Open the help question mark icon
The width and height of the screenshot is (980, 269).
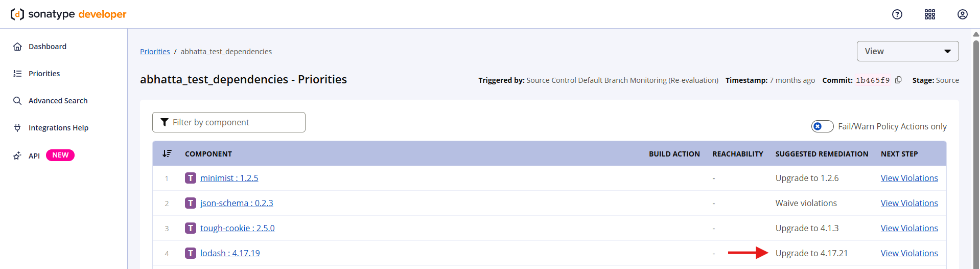pyautogui.click(x=897, y=14)
